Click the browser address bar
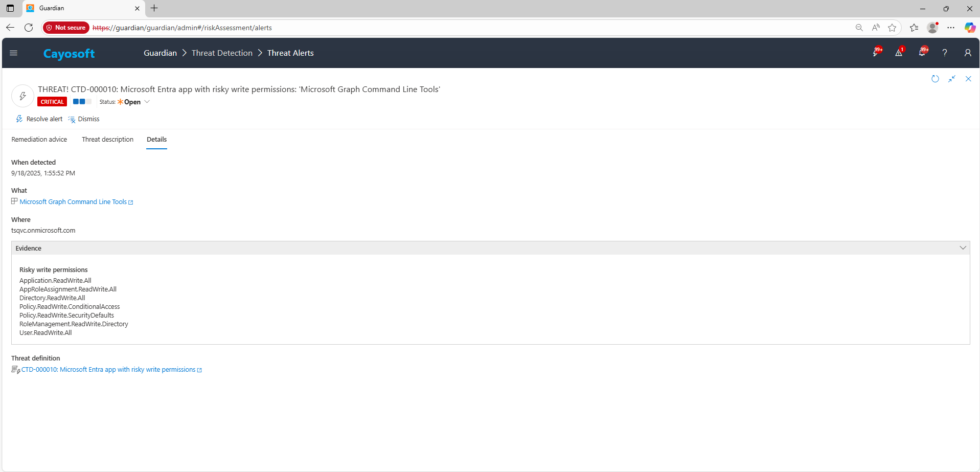This screenshot has height=472, width=980. (x=460, y=28)
